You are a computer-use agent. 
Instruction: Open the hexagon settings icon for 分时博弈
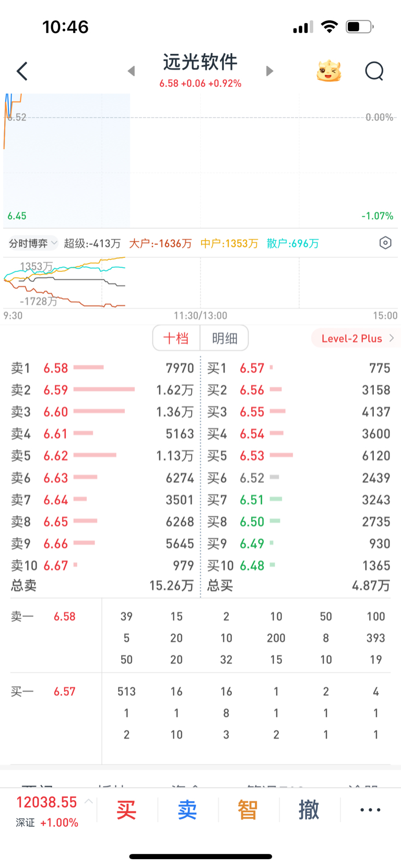tap(385, 243)
